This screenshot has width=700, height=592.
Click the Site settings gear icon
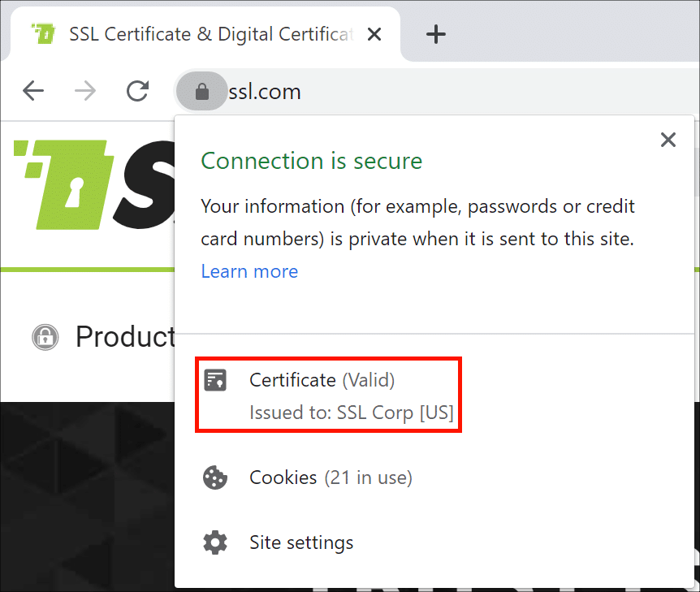click(x=215, y=542)
